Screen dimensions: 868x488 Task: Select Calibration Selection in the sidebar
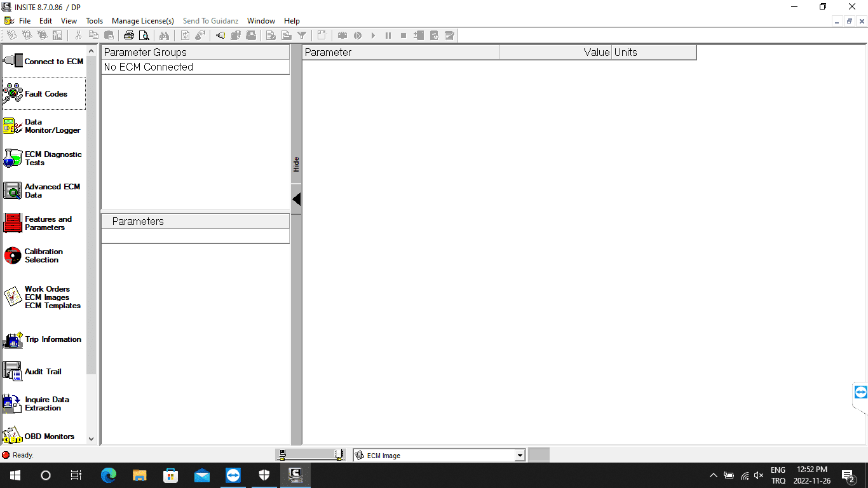pyautogui.click(x=43, y=255)
